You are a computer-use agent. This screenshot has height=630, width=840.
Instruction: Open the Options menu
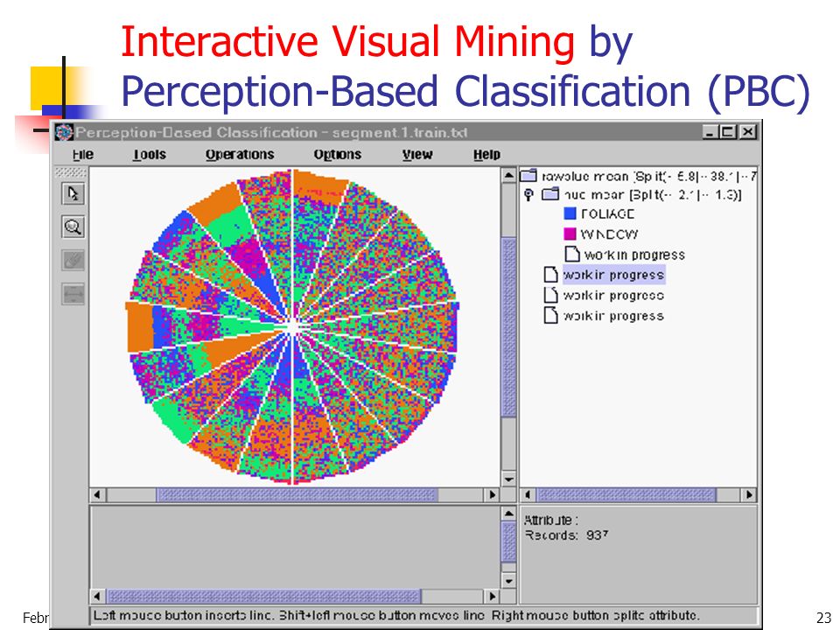tap(338, 154)
